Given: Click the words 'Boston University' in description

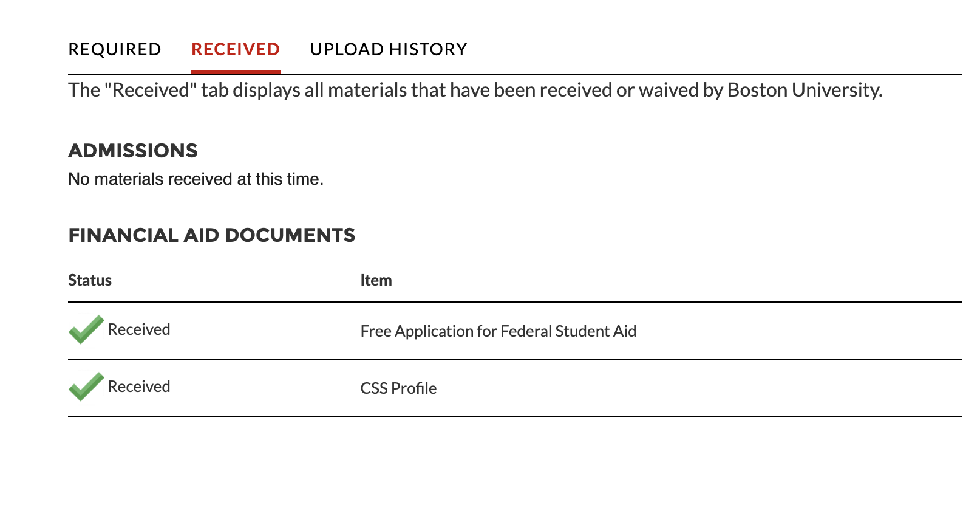Looking at the screenshot, I should coord(804,90).
